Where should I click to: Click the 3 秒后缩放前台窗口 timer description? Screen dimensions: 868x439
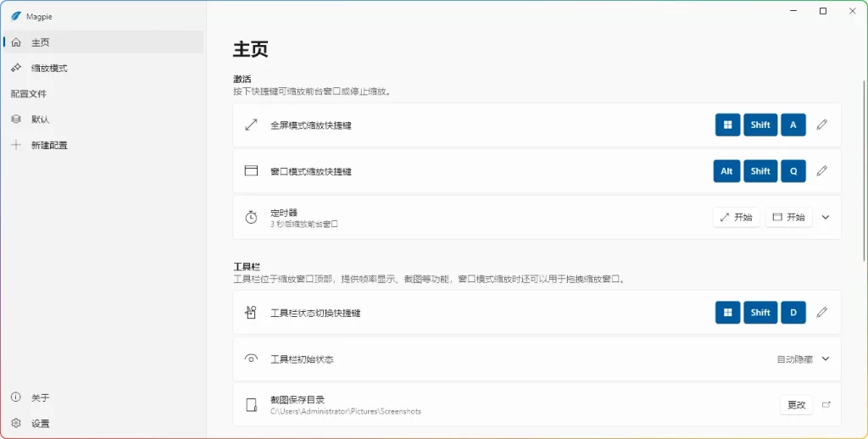click(x=304, y=225)
